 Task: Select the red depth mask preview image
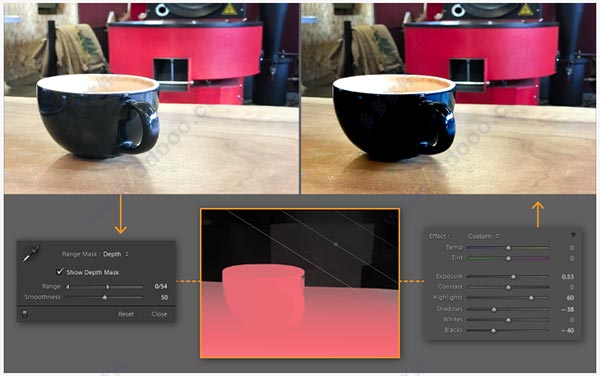click(300, 283)
